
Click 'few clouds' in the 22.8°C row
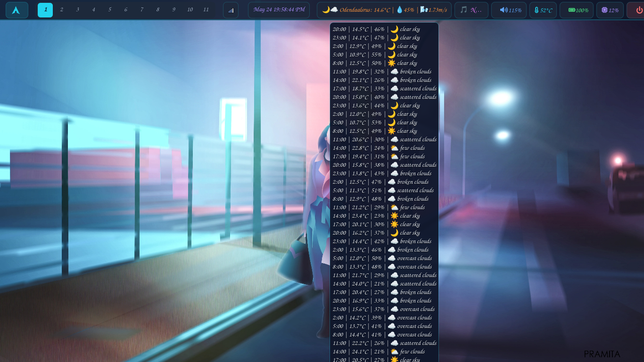(x=413, y=148)
